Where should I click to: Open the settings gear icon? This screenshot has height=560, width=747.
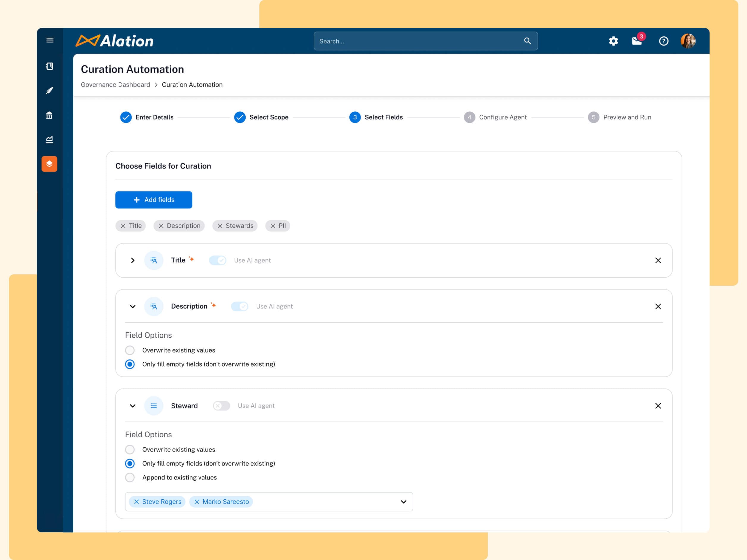(613, 41)
